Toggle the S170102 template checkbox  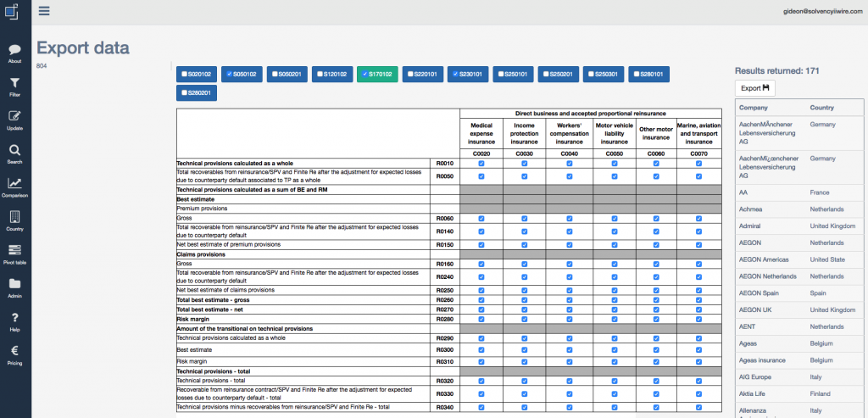[365, 75]
